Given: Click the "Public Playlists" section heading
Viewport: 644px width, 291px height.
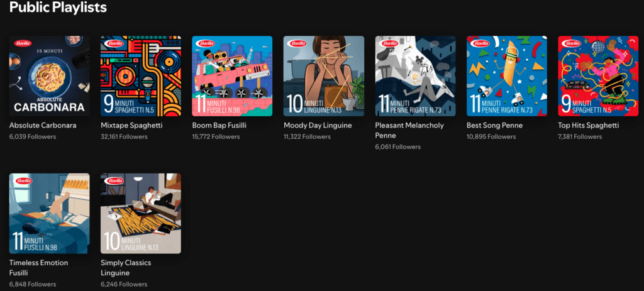Looking at the screenshot, I should [x=58, y=8].
